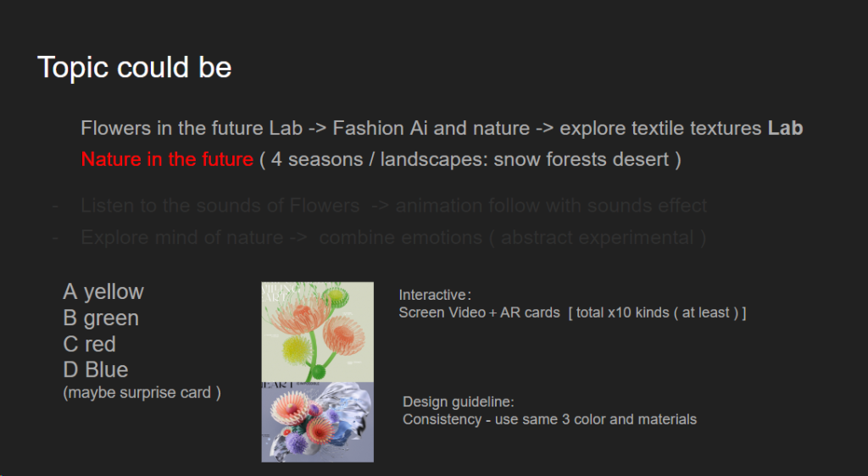Select the red 'Nature in the future' text
This screenshot has width=868, height=476.
point(167,159)
